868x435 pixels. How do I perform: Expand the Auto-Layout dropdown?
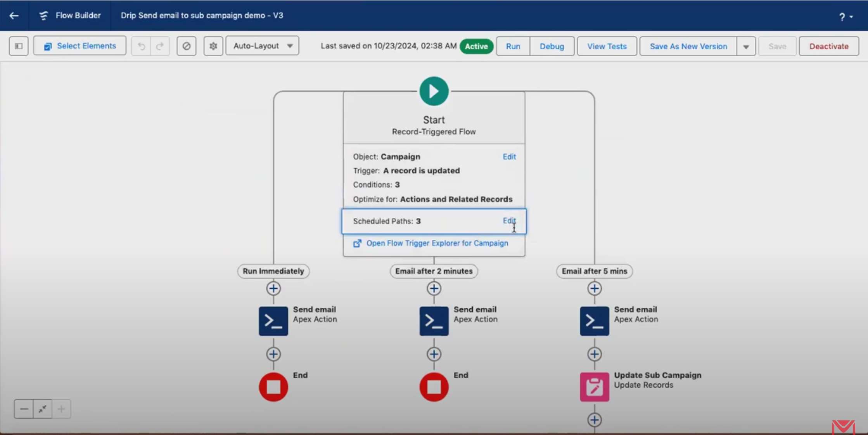[x=263, y=46]
